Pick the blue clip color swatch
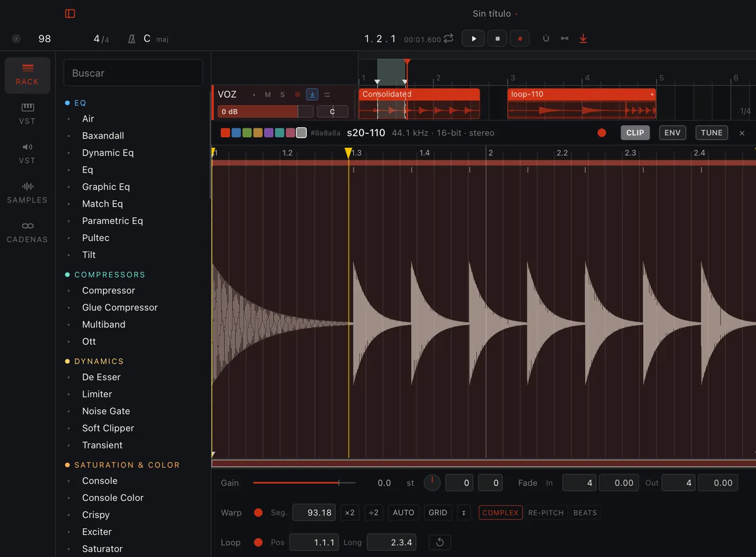Screen dimensions: 756x557 [x=236, y=133]
